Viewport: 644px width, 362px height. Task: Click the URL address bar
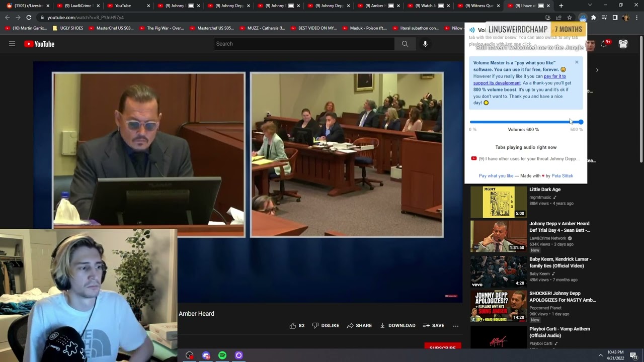[x=292, y=18]
